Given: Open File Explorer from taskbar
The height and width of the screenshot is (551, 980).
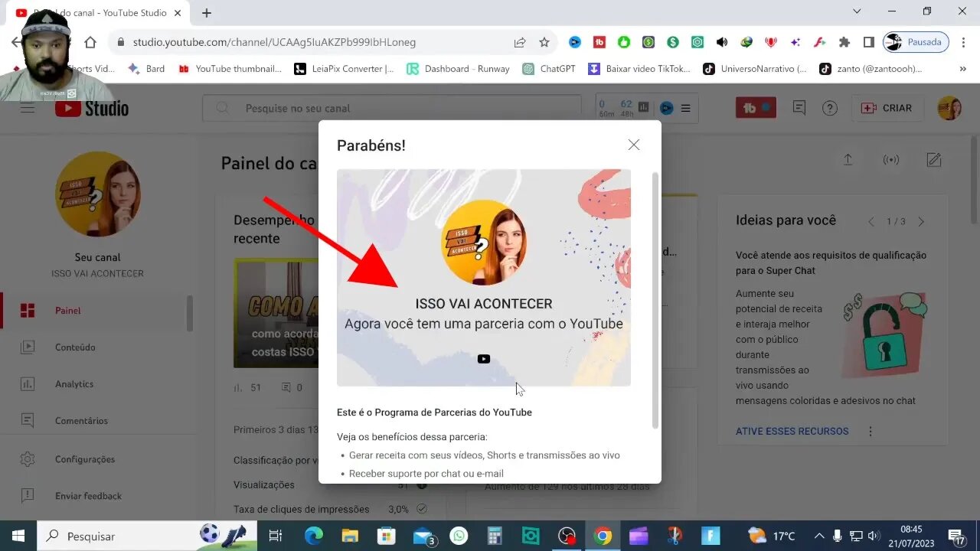Looking at the screenshot, I should point(350,536).
